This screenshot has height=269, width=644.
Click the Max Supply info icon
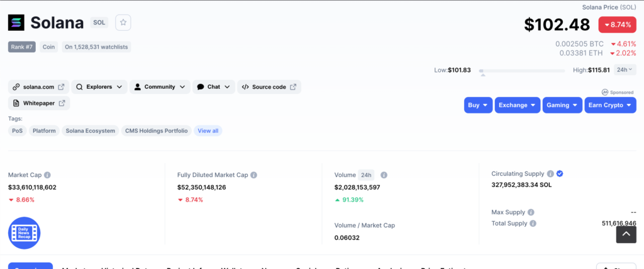[x=531, y=212]
